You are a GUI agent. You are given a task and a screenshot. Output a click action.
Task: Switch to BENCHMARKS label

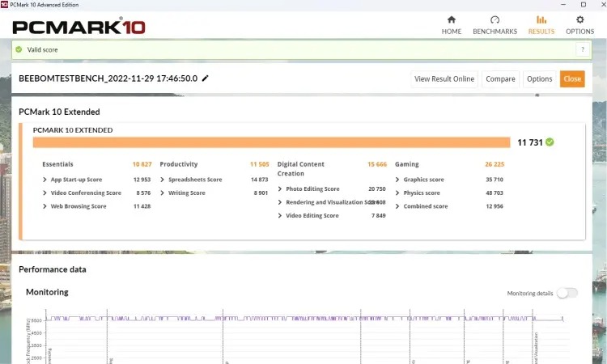point(495,32)
